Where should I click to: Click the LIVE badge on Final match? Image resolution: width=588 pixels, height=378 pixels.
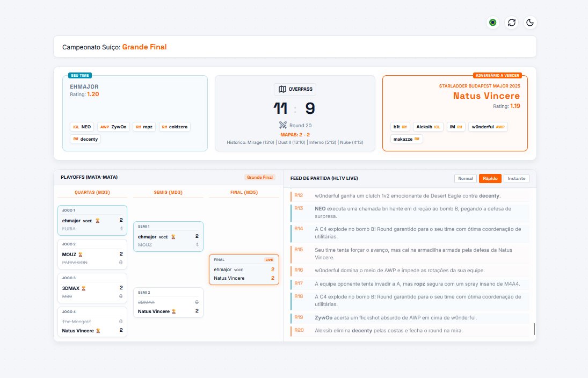(269, 259)
